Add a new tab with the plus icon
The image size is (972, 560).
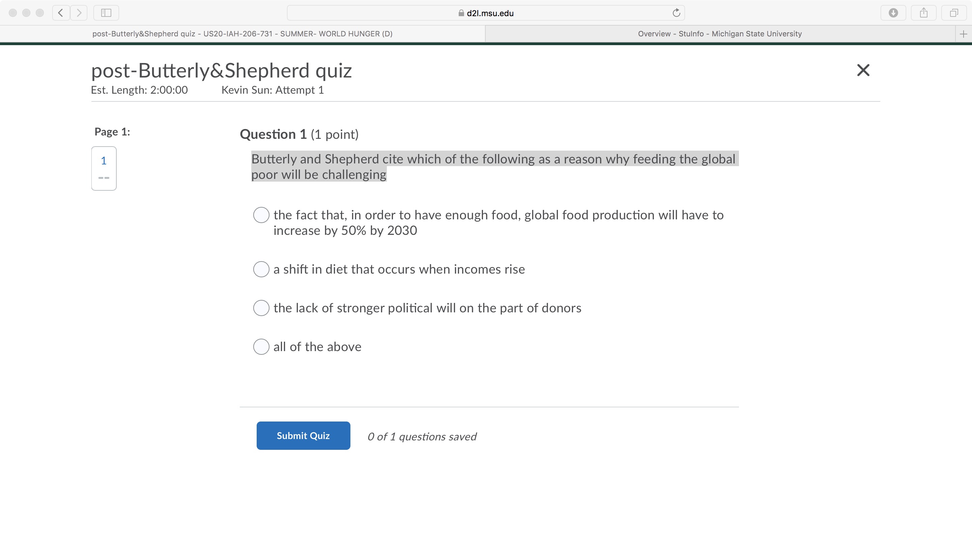click(964, 34)
